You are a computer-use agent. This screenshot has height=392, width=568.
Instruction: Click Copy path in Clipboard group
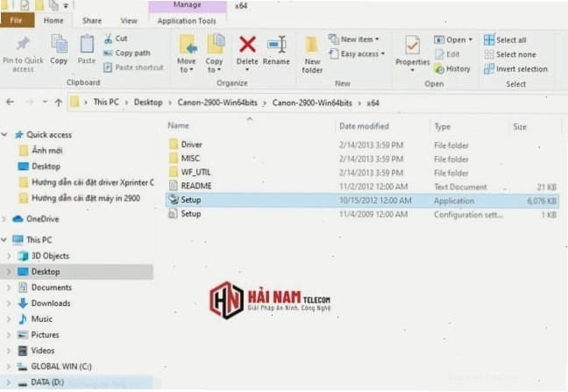tap(126, 53)
